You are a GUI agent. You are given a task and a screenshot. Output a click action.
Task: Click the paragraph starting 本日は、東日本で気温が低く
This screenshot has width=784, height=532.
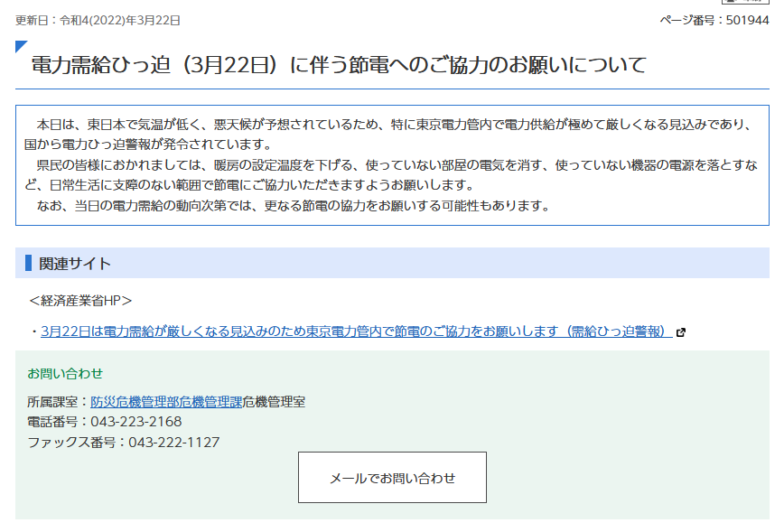[x=389, y=135]
